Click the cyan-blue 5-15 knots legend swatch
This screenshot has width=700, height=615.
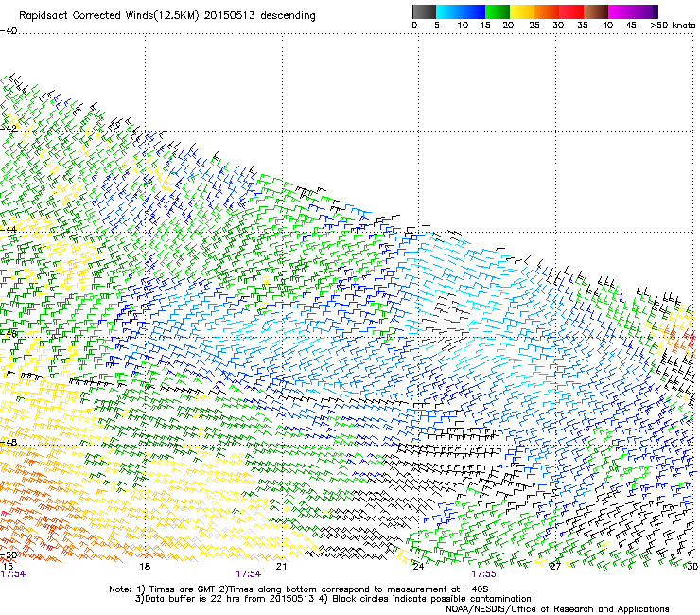pyautogui.click(x=461, y=11)
